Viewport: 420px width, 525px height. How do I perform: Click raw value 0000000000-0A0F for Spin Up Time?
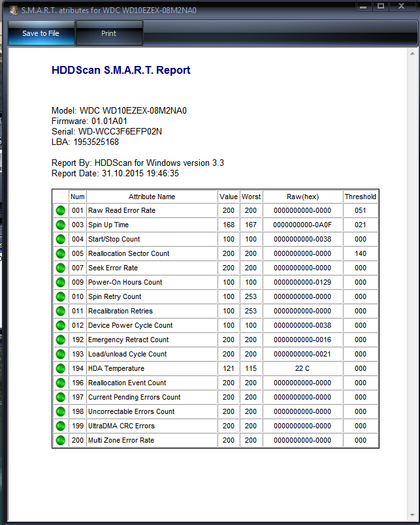coord(302,225)
